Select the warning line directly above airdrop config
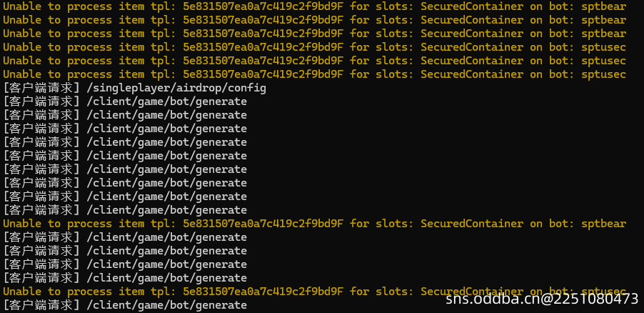The width and height of the screenshot is (644, 313). (x=314, y=74)
